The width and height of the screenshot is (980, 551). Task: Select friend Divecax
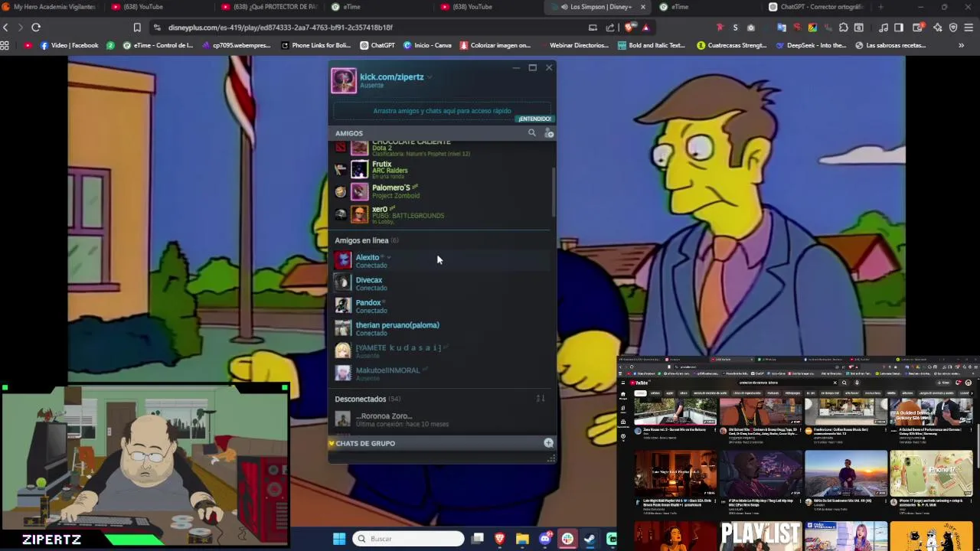[x=441, y=283]
